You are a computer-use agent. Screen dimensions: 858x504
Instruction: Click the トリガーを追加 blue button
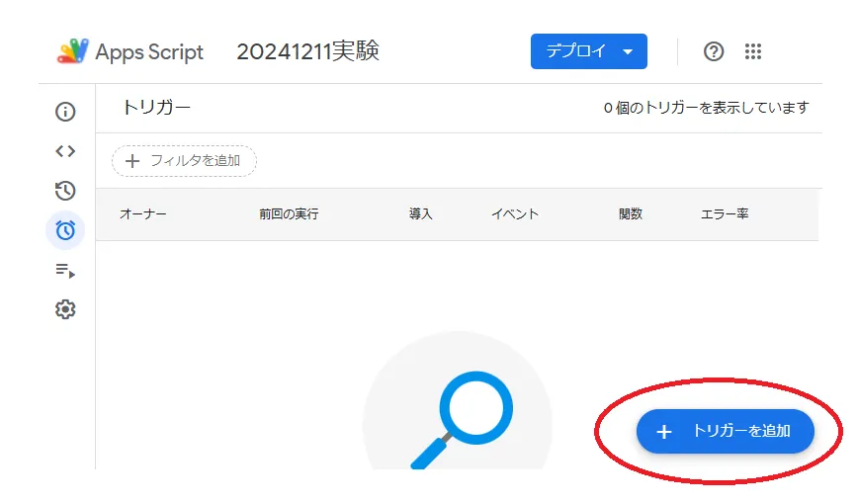coord(726,432)
